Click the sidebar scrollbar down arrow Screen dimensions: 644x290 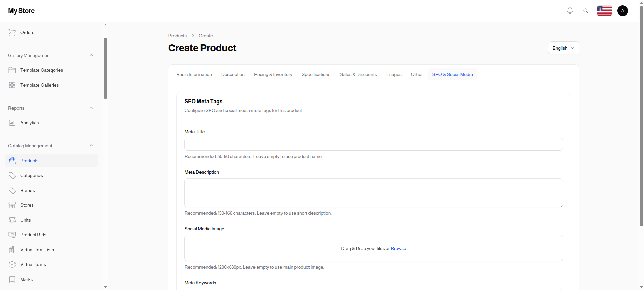point(105,287)
